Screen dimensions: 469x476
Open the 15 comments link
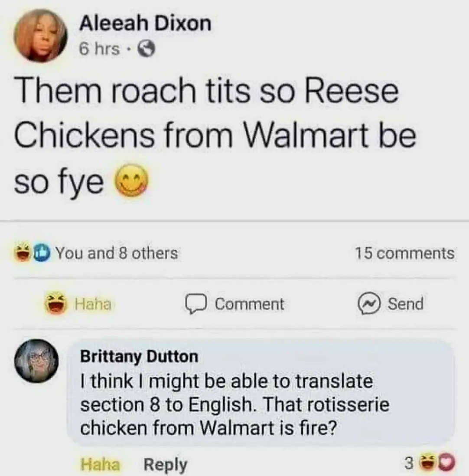click(405, 253)
